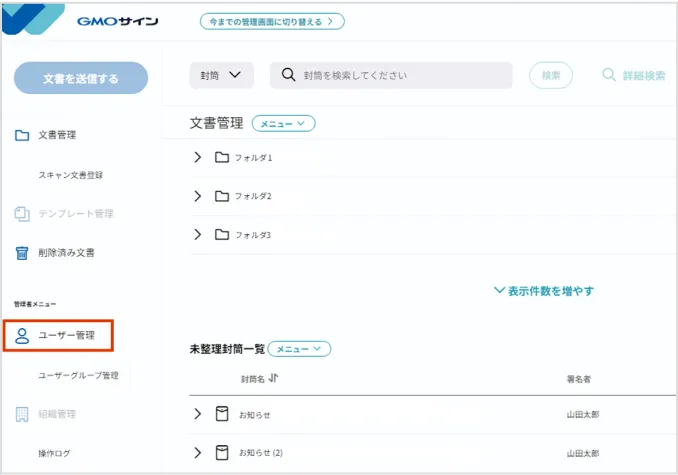
Task: Click the ユーザー管理 person icon
Action: (22, 336)
